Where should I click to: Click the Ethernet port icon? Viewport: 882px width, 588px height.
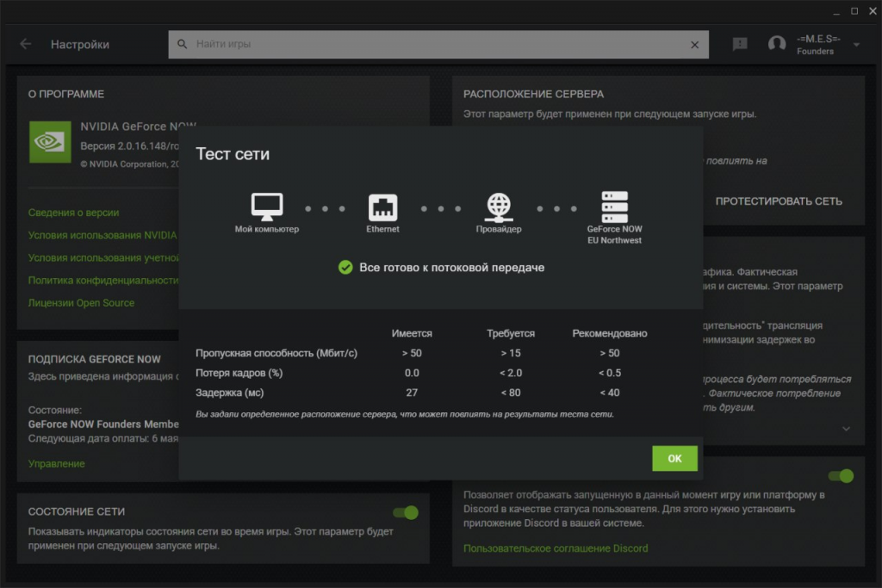pyautogui.click(x=382, y=207)
